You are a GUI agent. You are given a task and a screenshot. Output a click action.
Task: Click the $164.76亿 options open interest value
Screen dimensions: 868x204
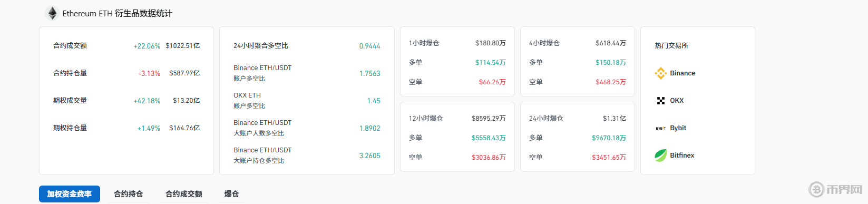pos(184,128)
